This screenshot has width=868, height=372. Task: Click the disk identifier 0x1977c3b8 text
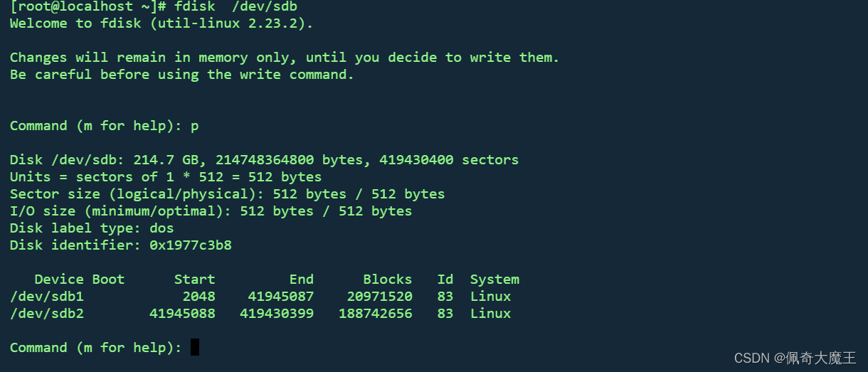(190, 245)
